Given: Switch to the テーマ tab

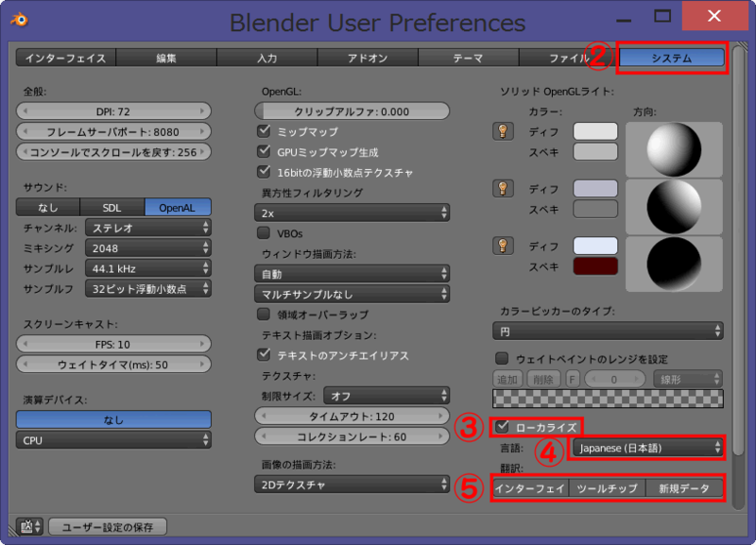Looking at the screenshot, I should click(x=469, y=58).
